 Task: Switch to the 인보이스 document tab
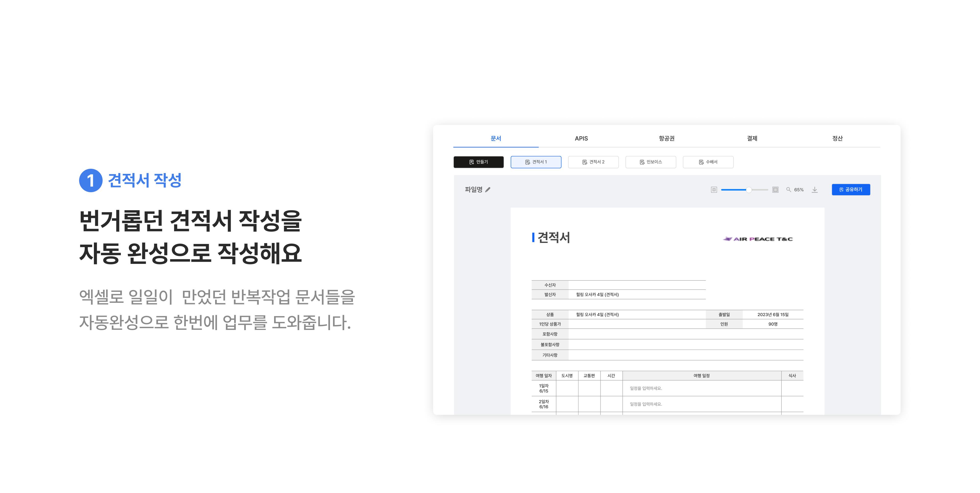[651, 162]
